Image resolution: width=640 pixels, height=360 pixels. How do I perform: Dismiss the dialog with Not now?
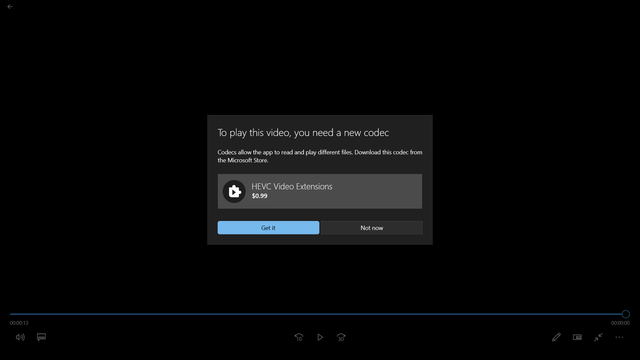(371, 228)
